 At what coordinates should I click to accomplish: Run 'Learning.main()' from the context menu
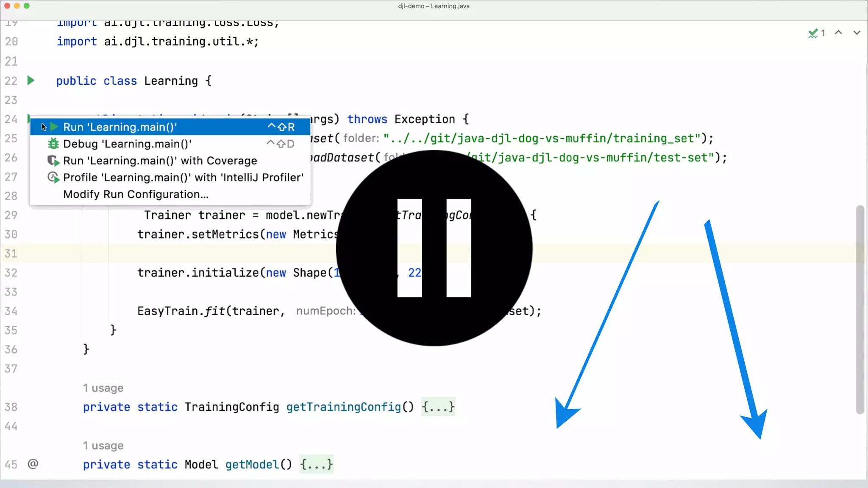170,127
